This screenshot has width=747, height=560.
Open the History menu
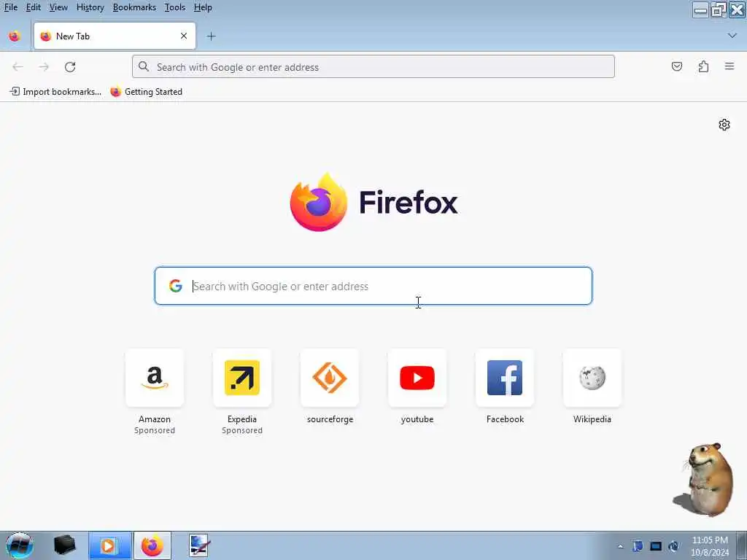coord(90,7)
